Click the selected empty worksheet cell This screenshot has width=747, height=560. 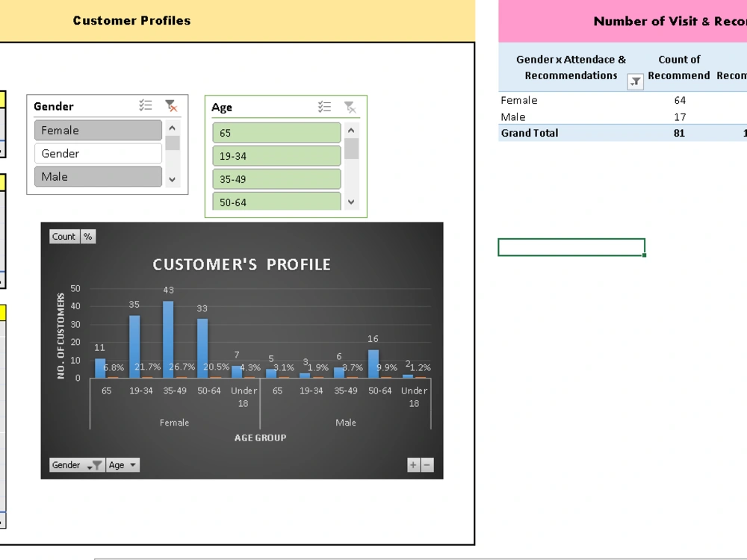[x=571, y=247]
